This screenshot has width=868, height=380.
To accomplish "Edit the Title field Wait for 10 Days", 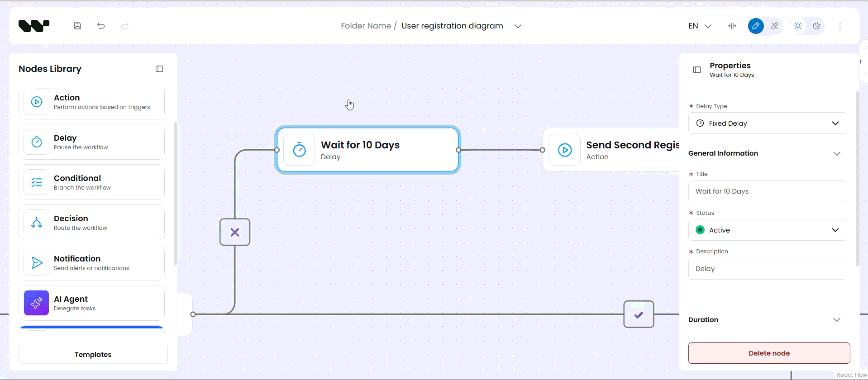I will coord(768,191).
